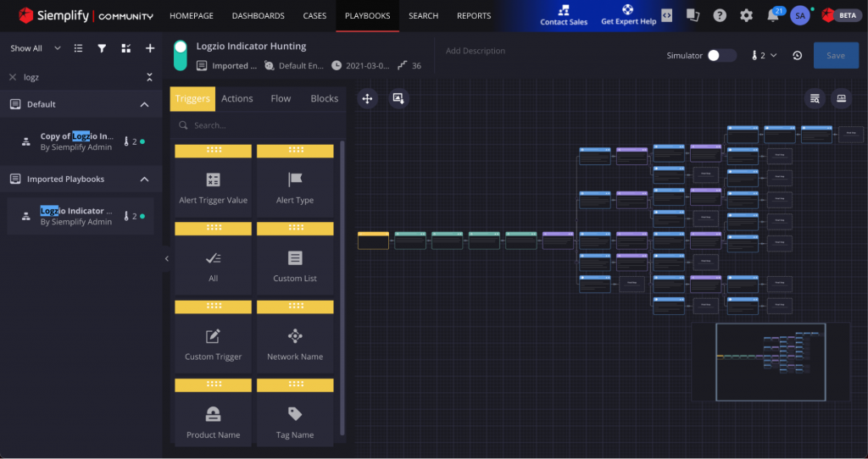
Task: Click the list view icon in playbook sidebar
Action: coord(79,48)
